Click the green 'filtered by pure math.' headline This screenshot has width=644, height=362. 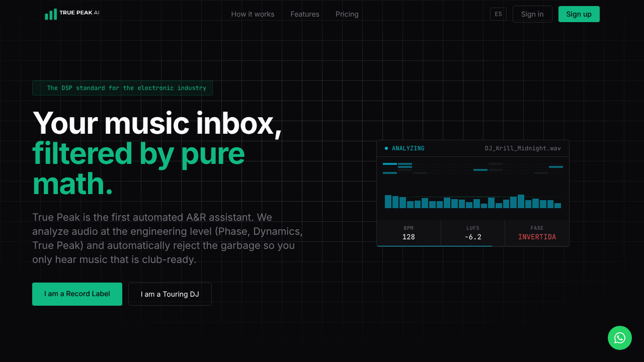pyautogui.click(x=138, y=168)
